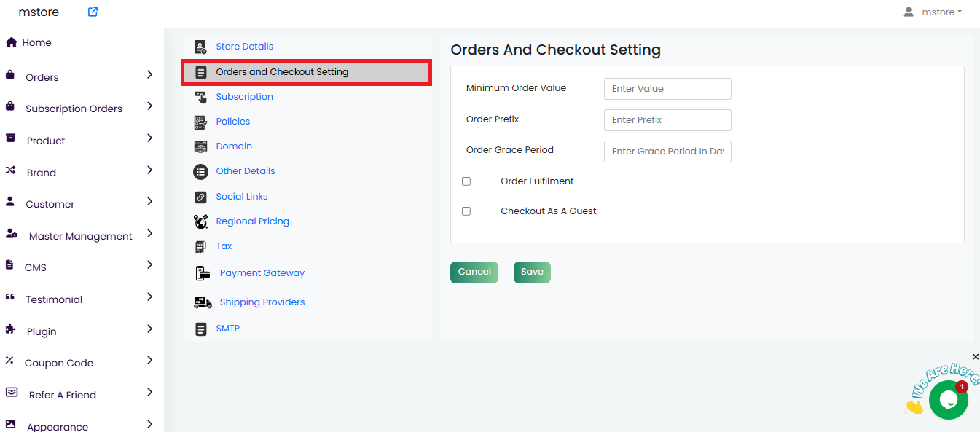
Task: Open the green chat bubble widget
Action: coord(948,399)
